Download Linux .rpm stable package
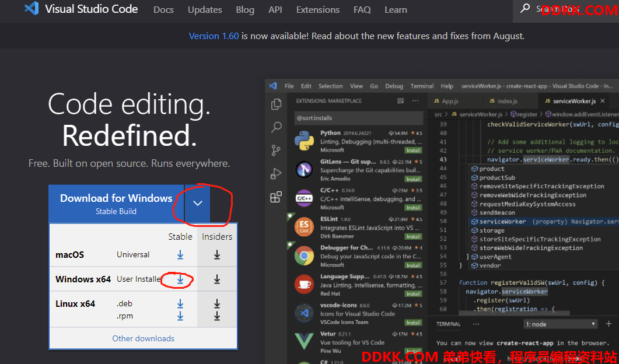 tap(180, 316)
